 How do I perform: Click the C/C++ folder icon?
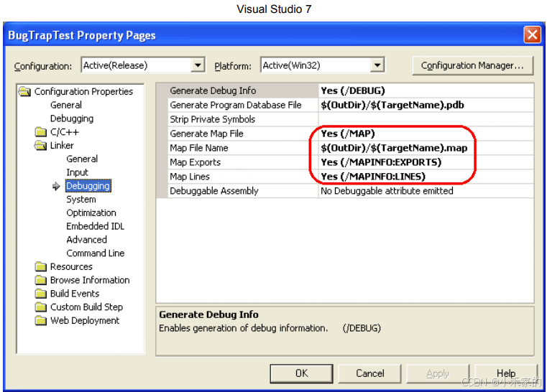coord(40,132)
